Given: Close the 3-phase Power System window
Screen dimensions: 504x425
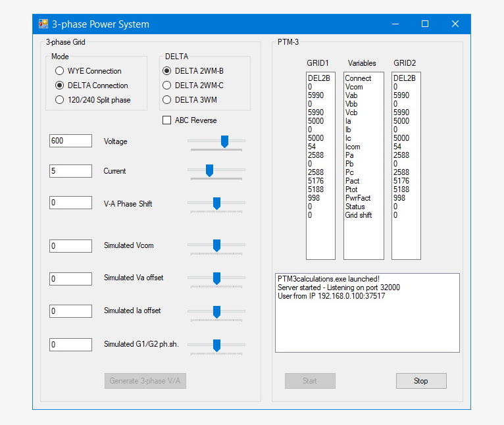Looking at the screenshot, I should coord(455,24).
